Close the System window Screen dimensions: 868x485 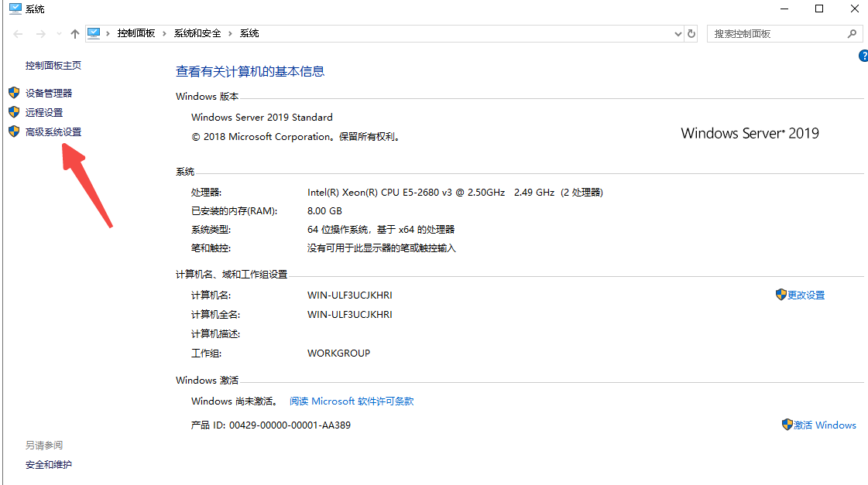pos(854,9)
